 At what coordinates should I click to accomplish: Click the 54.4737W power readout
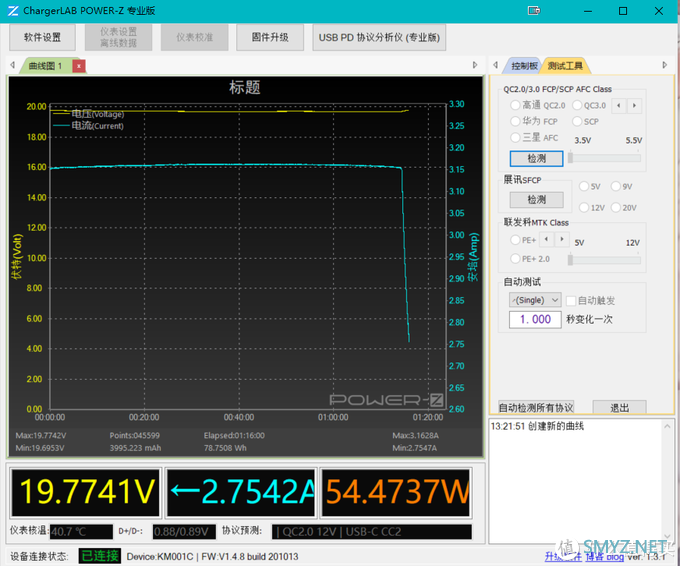pyautogui.click(x=396, y=493)
